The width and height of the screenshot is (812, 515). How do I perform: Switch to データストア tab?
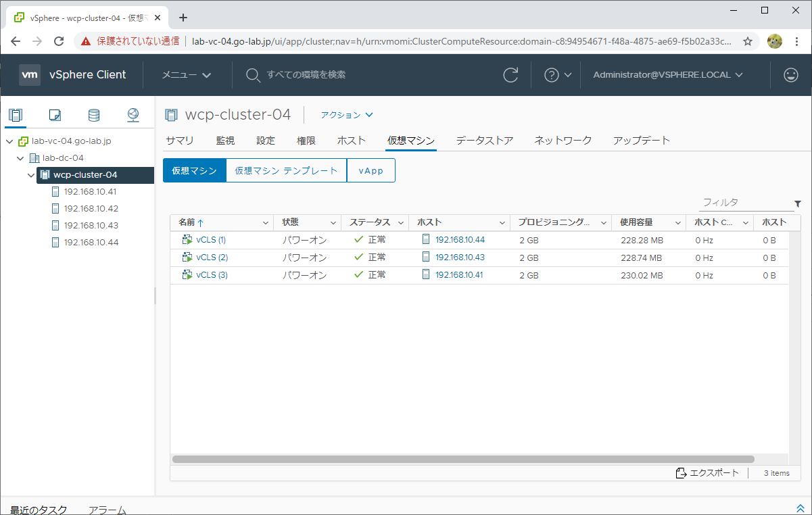485,141
